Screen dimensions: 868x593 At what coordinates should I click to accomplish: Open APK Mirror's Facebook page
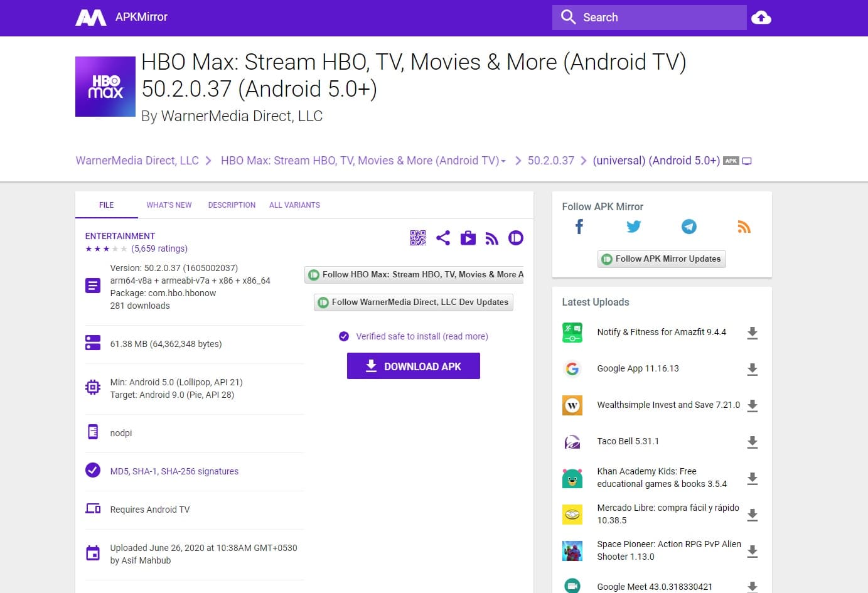point(579,227)
